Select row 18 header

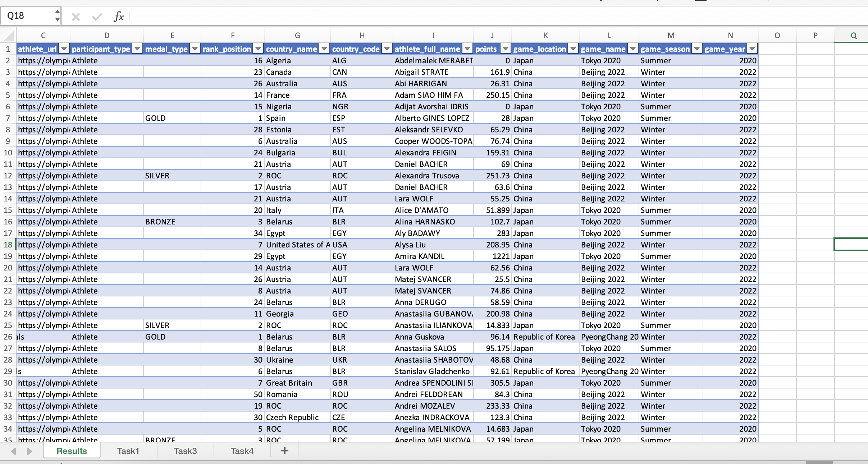(8, 245)
